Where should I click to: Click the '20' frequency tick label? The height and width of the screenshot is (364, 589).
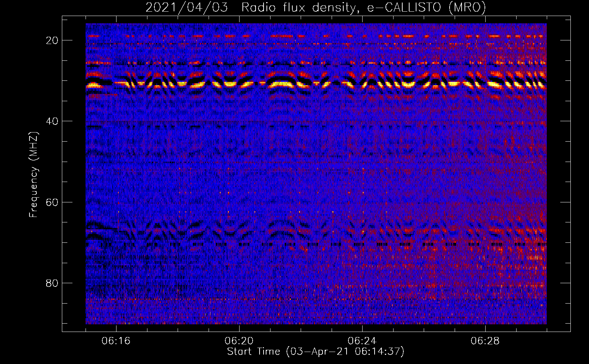point(52,40)
